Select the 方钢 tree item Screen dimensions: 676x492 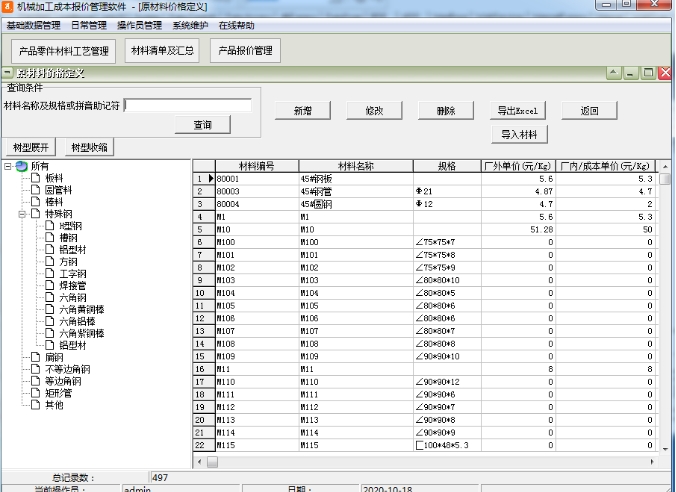click(68, 262)
